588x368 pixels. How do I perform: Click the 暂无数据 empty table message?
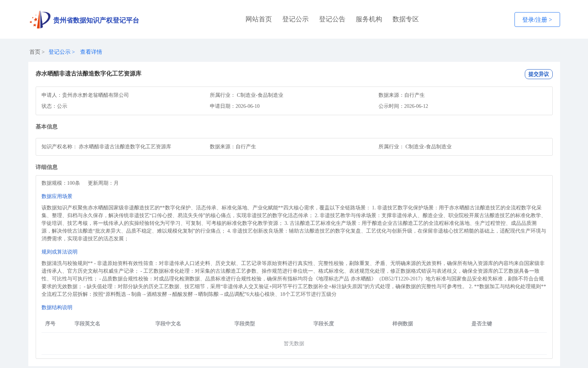coord(294,343)
